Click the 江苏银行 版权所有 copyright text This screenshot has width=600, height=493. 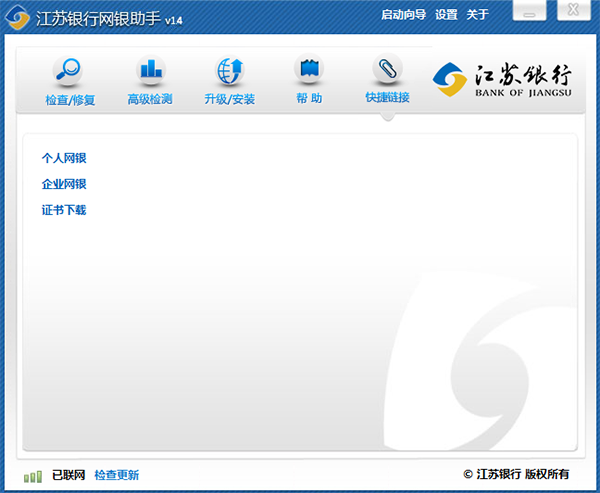(x=516, y=474)
